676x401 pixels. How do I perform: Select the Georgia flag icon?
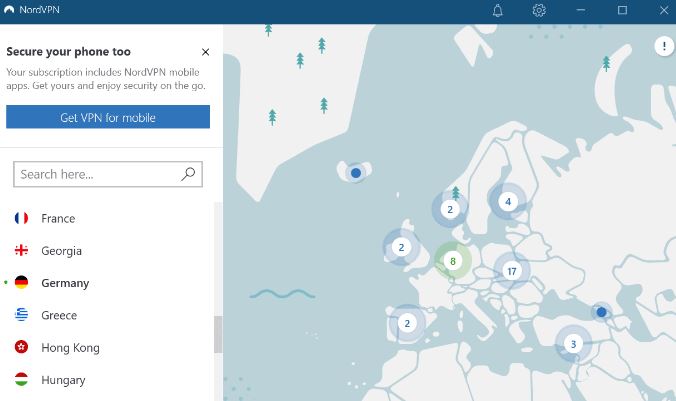point(21,251)
